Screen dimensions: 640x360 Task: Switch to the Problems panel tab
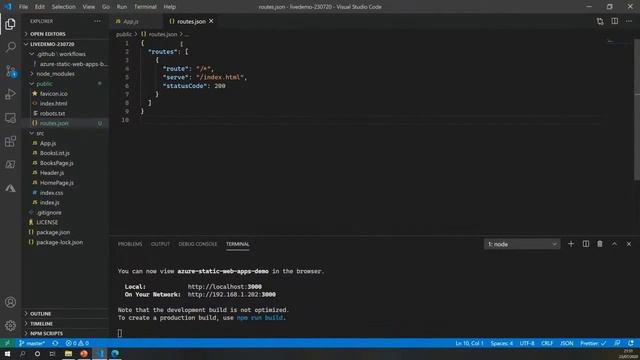point(130,244)
